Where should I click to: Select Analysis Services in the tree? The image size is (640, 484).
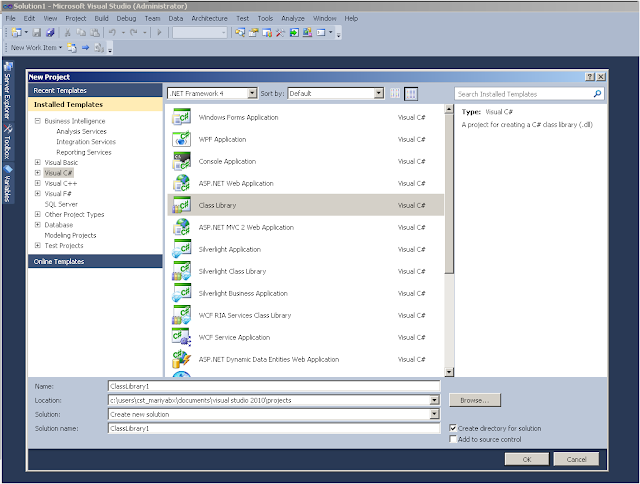81,131
